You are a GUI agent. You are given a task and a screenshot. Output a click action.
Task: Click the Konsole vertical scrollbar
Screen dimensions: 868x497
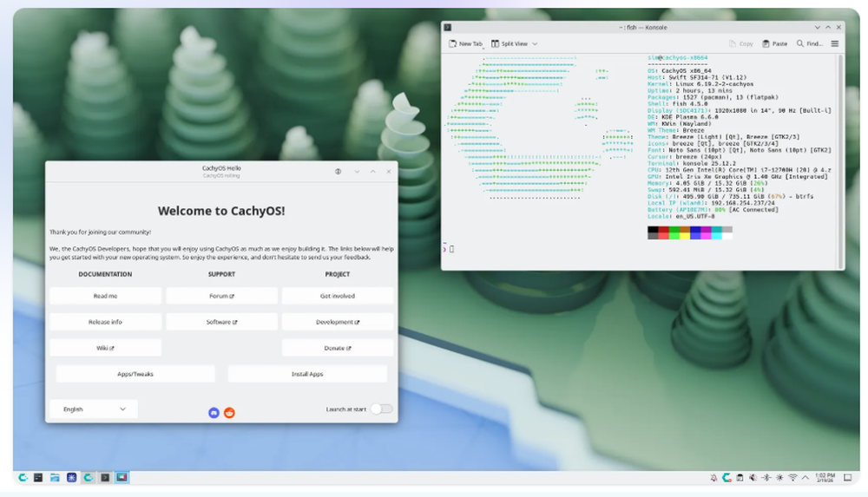tap(841, 160)
